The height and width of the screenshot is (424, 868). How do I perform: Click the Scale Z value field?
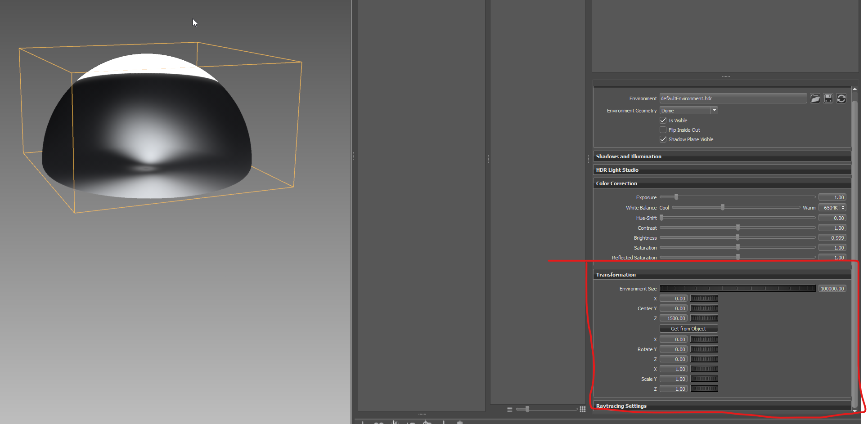click(x=673, y=389)
